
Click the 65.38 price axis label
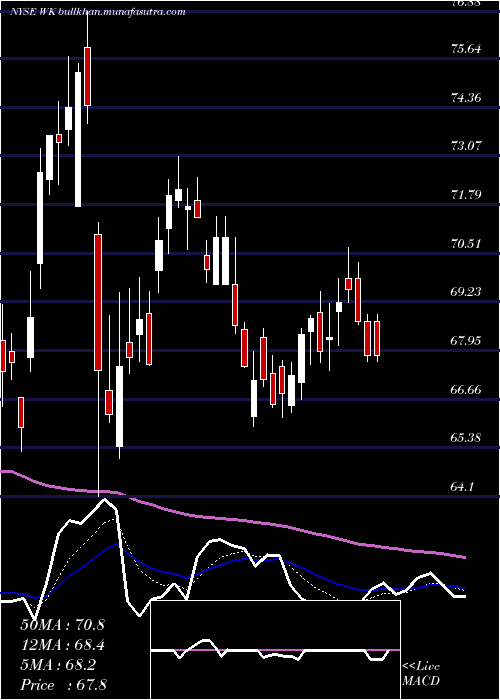(x=466, y=438)
